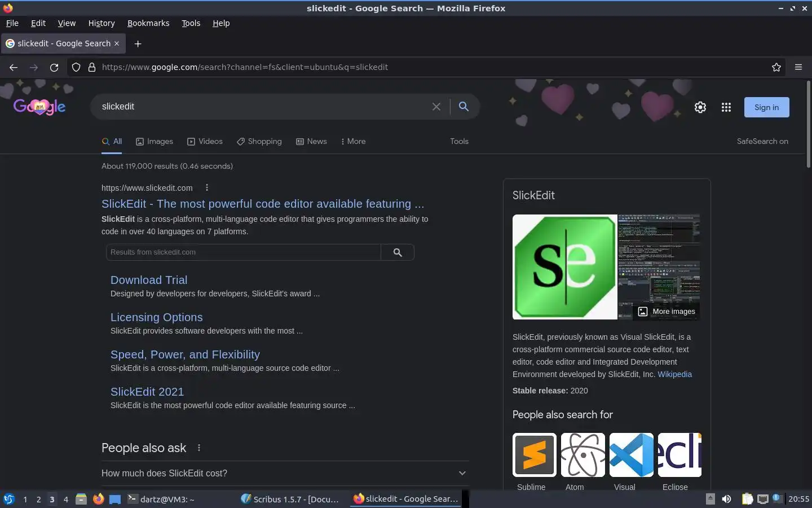Switch to the News results tab
The image size is (812, 508).
pos(311,142)
